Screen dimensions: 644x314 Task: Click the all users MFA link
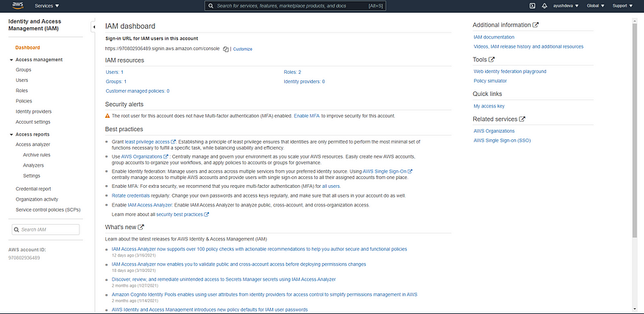click(331, 186)
